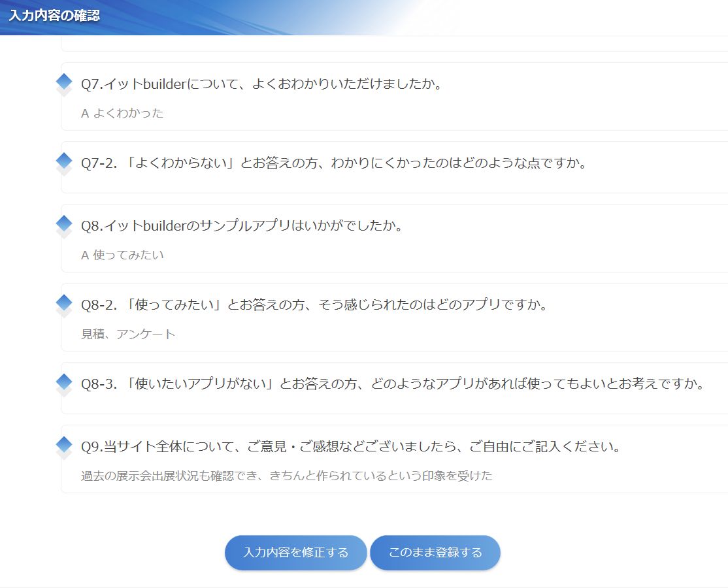Click the diamond icon beside Q7
Viewport: 728px width, 588px height.
coord(64,82)
